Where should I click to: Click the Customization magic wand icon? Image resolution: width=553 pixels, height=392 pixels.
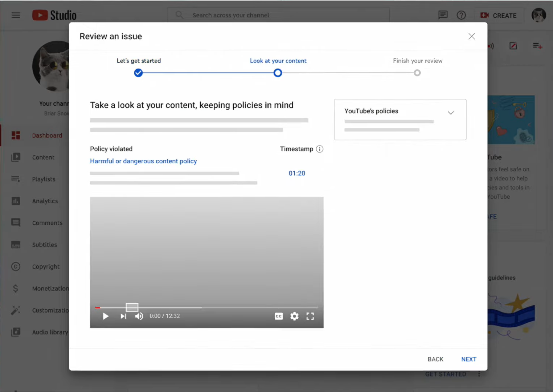click(16, 310)
